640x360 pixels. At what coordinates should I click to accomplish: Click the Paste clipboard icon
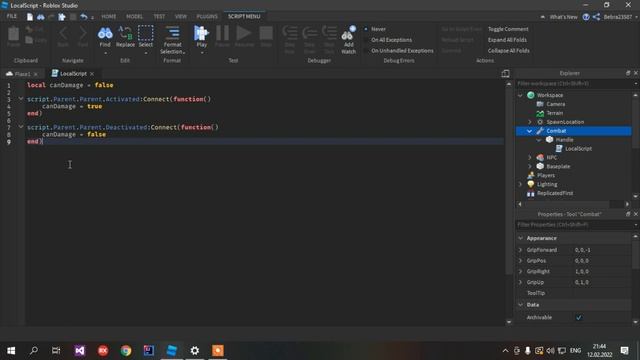pos(13,34)
